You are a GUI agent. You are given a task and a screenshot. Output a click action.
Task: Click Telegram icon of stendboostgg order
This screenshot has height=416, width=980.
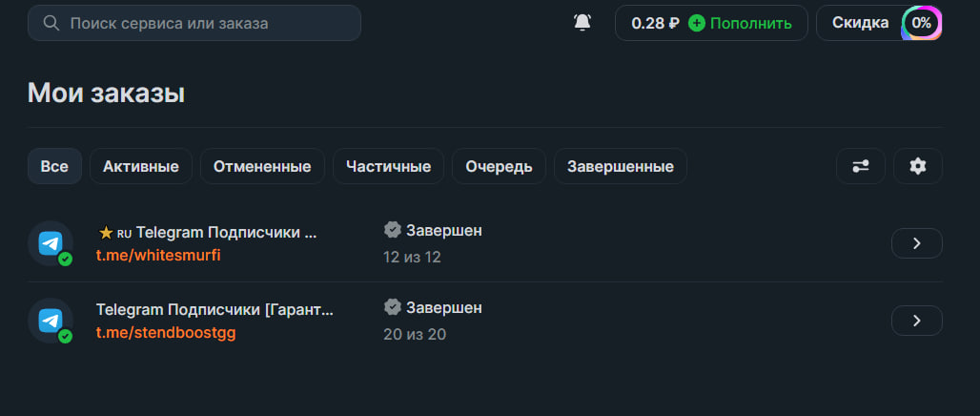coord(51,321)
